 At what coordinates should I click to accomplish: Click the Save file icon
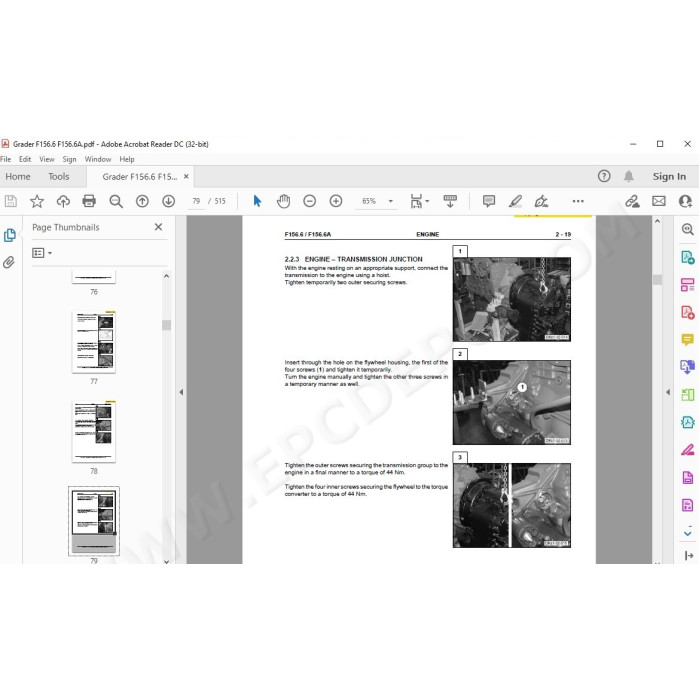coord(11,201)
